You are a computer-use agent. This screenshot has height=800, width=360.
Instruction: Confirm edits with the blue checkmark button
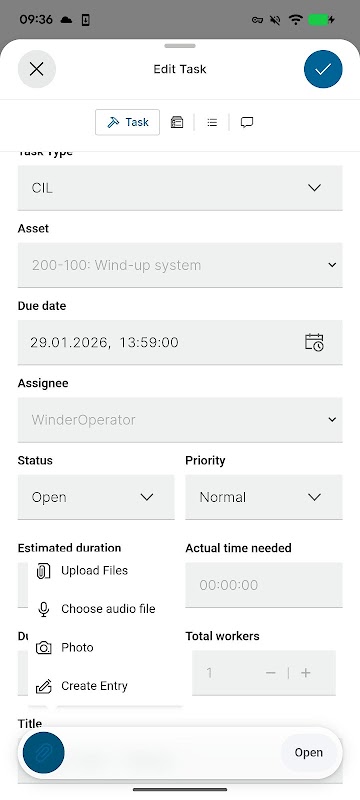323,69
